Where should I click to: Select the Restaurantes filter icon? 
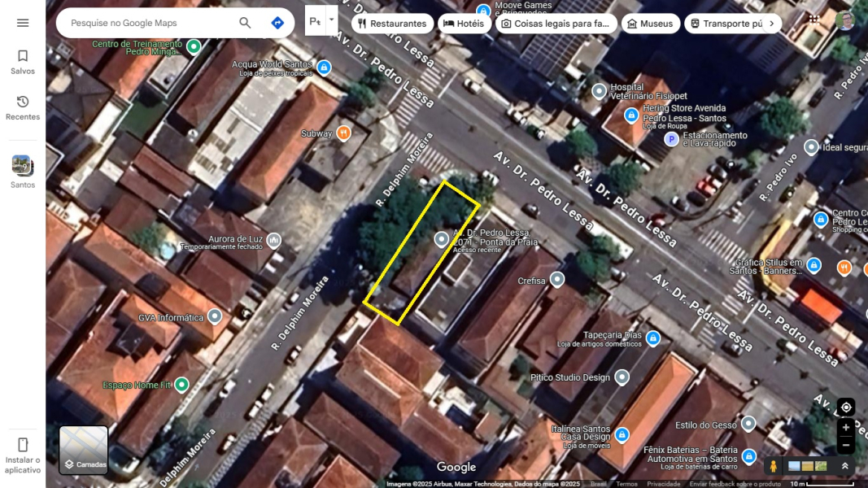pos(361,24)
